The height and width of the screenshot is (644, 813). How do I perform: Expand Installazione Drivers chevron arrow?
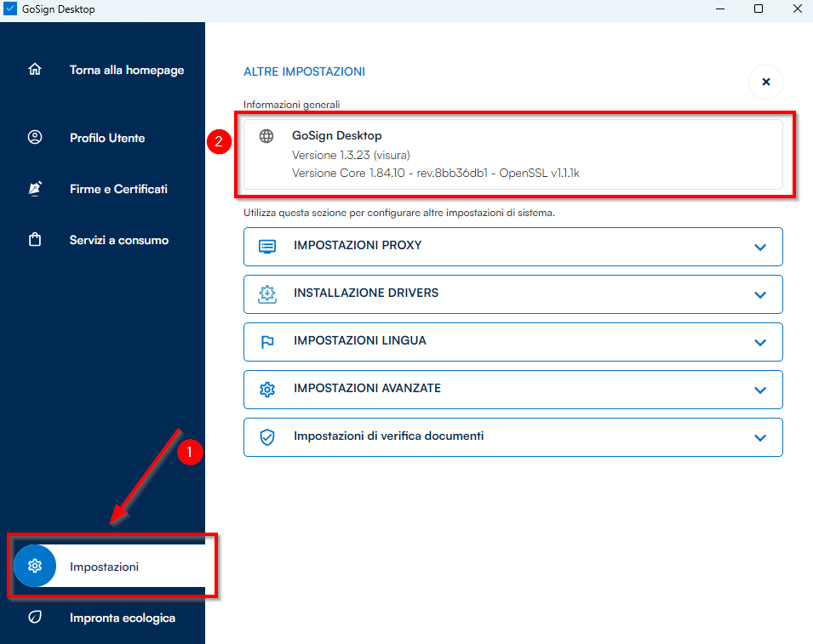tap(760, 295)
